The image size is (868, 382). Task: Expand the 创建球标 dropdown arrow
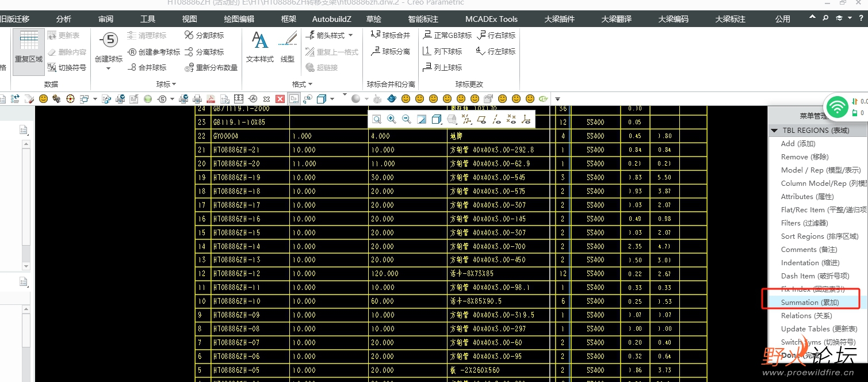click(x=109, y=69)
